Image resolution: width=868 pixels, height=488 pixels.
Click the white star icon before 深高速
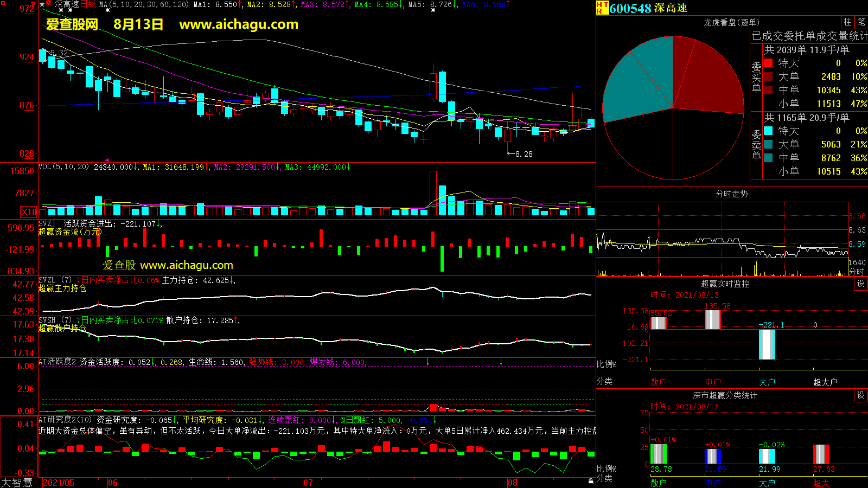click(42, 4)
